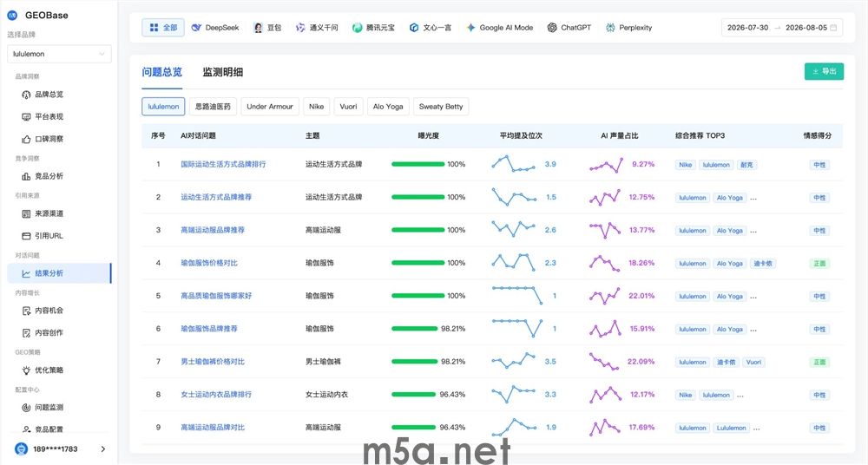The image size is (868, 465).
Task: Click the 平均提及位次 column header
Action: point(520,135)
